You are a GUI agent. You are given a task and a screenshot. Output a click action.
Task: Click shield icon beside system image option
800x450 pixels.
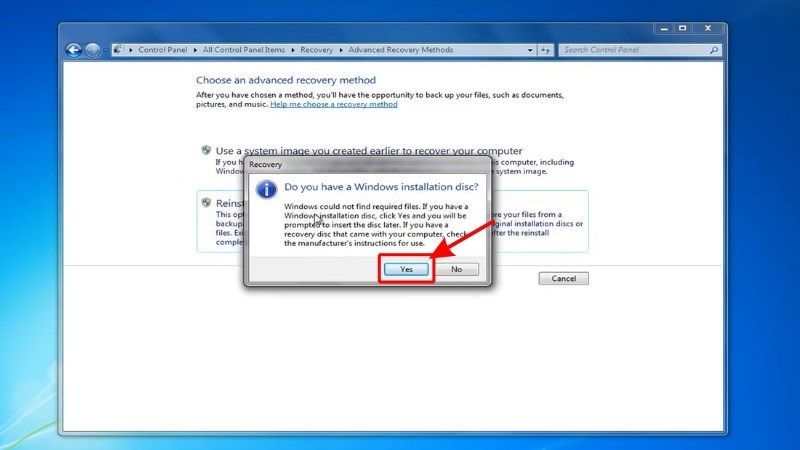[x=206, y=150]
